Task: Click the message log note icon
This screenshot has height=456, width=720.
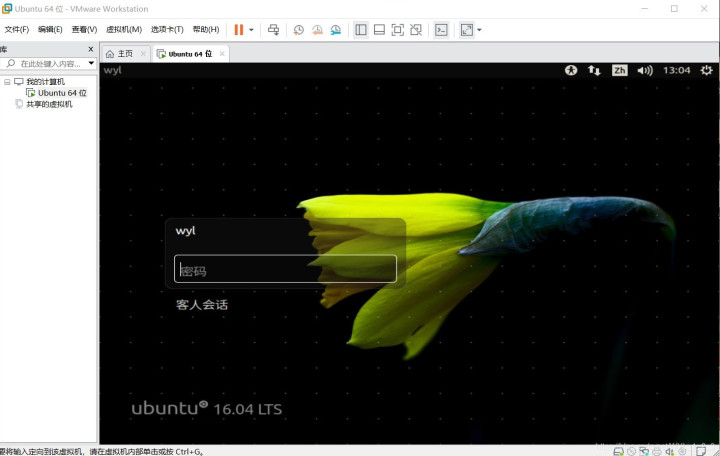Action: pos(701,451)
